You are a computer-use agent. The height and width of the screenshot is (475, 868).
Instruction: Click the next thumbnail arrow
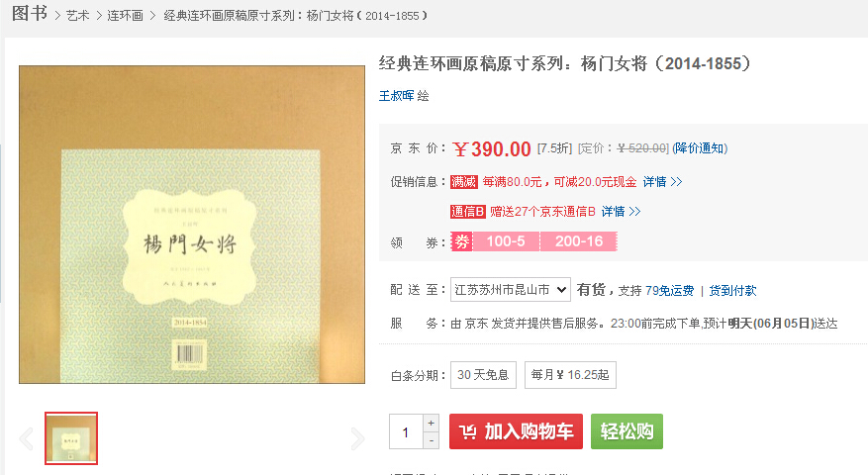357,439
